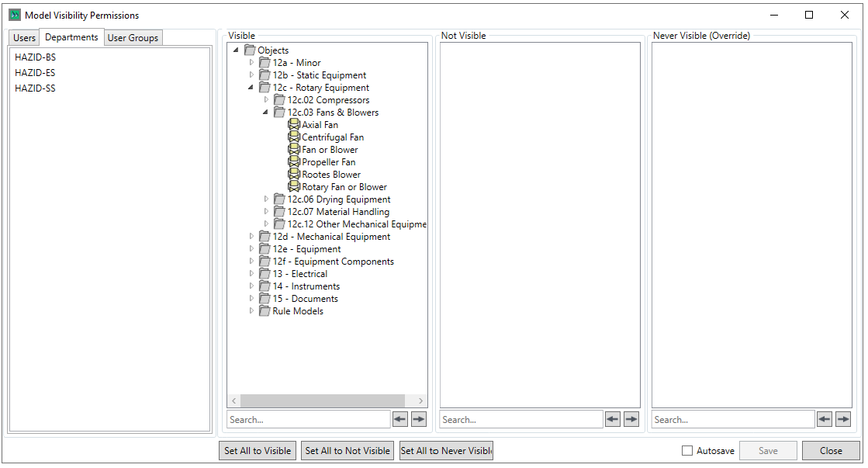Enable the Autosave checkbox

pyautogui.click(x=687, y=451)
